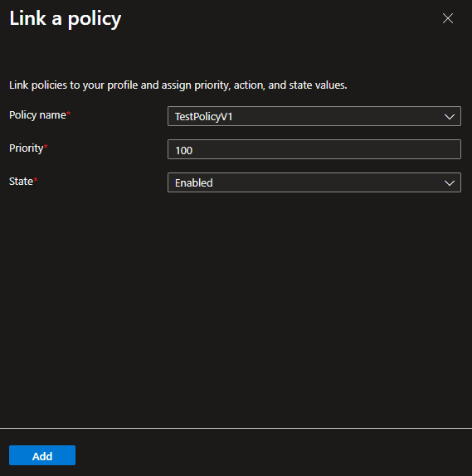Click the red asterisk beside Policy name
Image resolution: width=472 pixels, height=476 pixels.
click(x=69, y=114)
